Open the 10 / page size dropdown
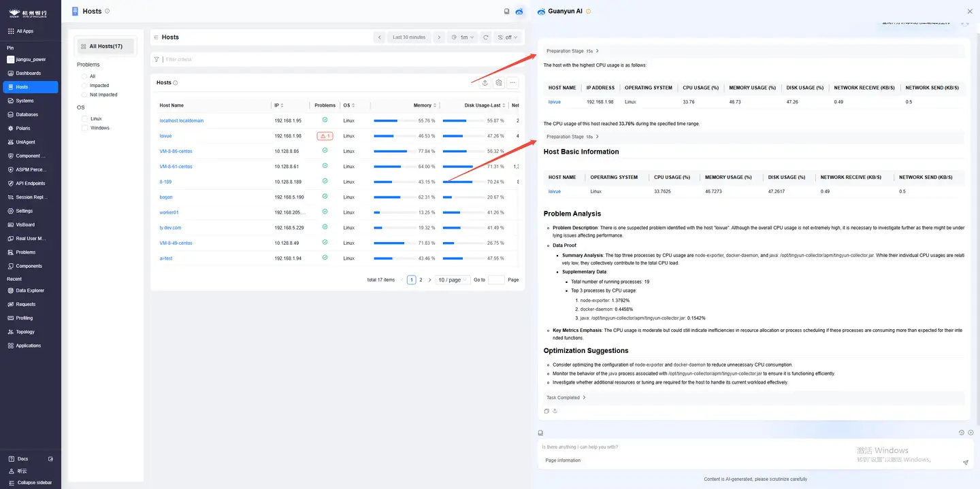The width and height of the screenshot is (980, 489). tap(453, 280)
